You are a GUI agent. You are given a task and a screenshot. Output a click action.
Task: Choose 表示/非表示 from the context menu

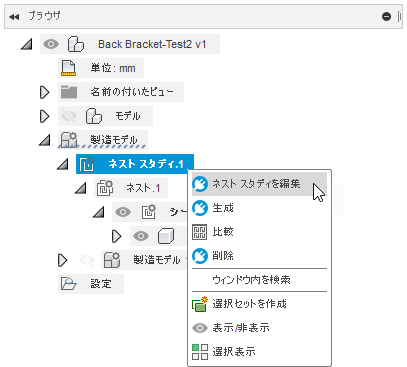pyautogui.click(x=259, y=328)
